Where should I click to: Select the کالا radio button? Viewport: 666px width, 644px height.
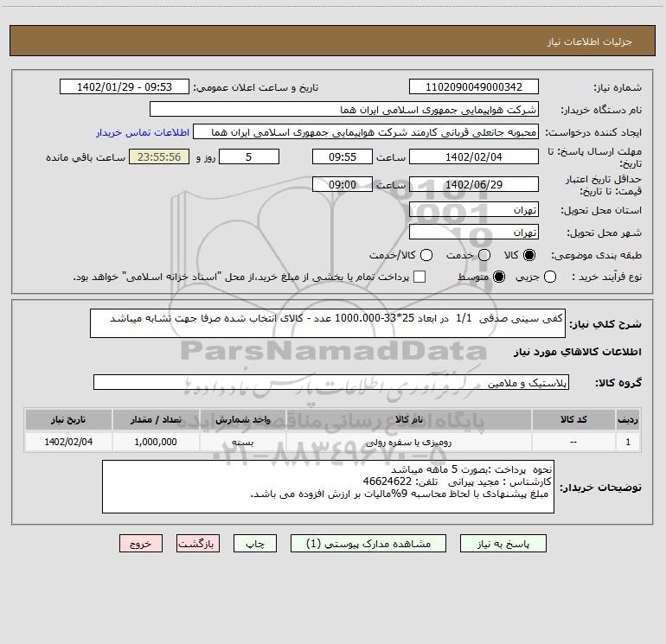pos(529,255)
